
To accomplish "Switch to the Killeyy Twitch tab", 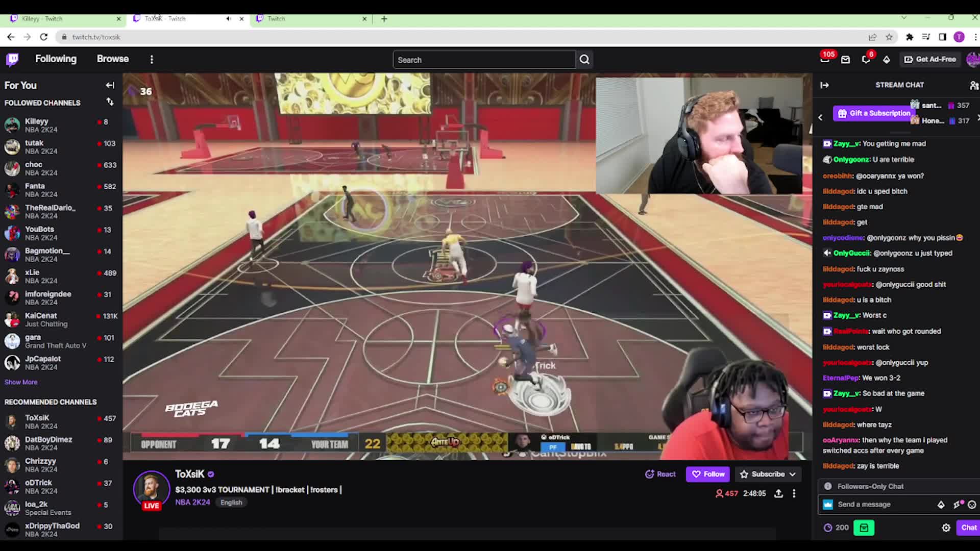I will pos(64,18).
